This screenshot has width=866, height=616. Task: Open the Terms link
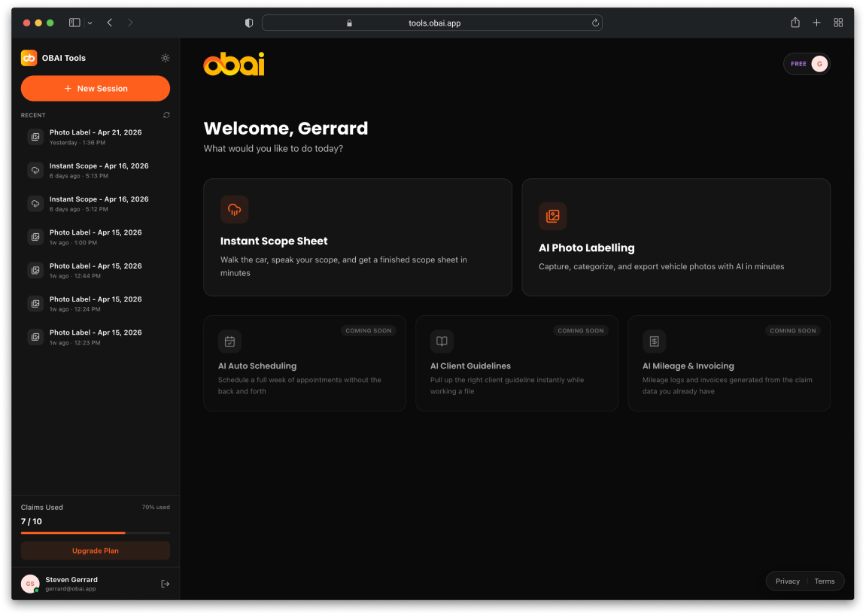coord(824,581)
